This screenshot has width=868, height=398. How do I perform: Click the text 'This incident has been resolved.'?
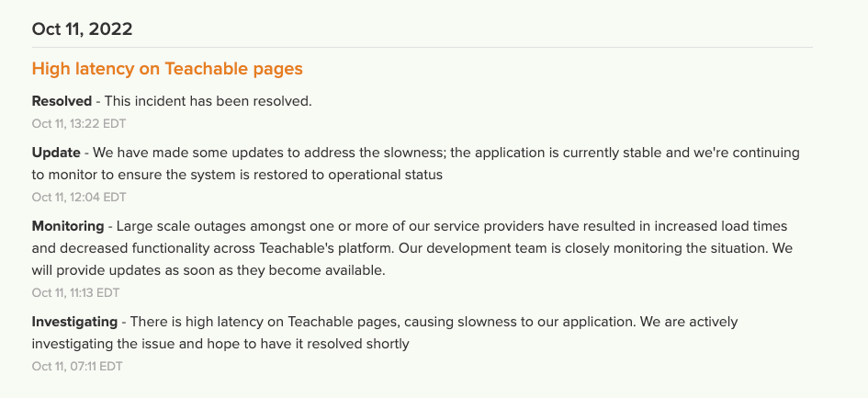(209, 101)
